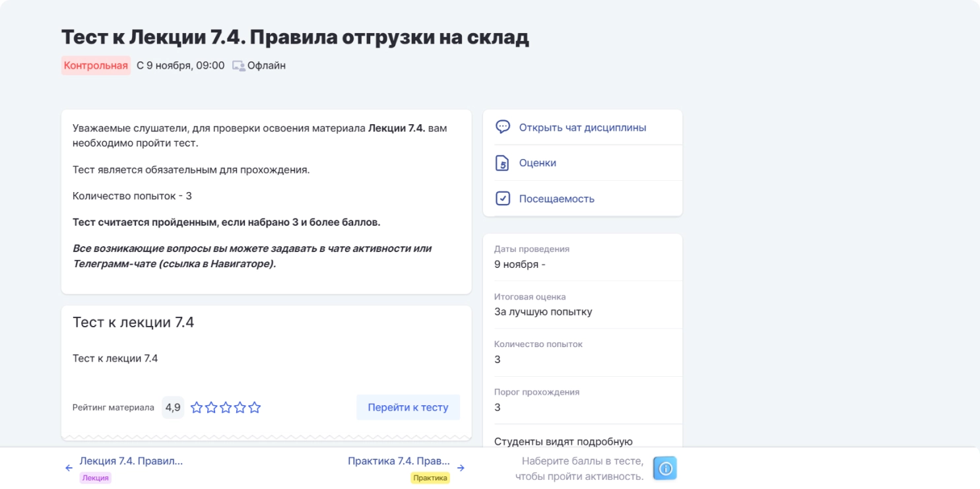Click the left arrow to previous lecture

(x=69, y=469)
